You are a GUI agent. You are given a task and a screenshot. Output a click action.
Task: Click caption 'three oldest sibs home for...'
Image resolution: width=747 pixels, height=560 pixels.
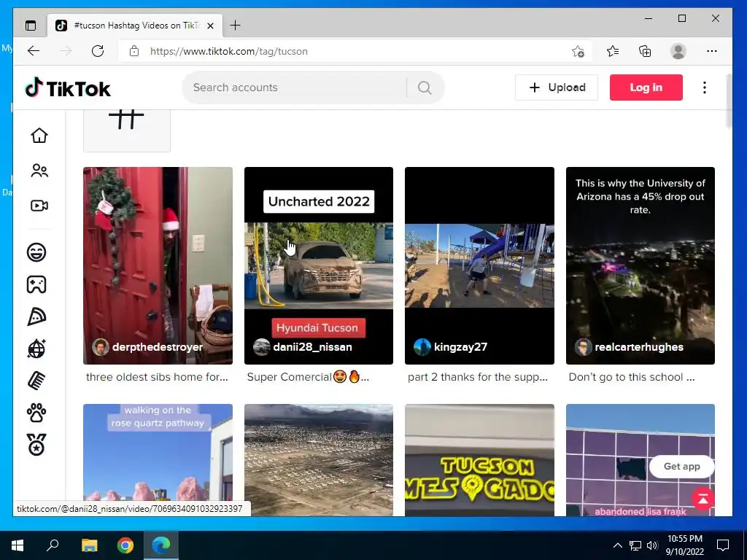(x=157, y=377)
